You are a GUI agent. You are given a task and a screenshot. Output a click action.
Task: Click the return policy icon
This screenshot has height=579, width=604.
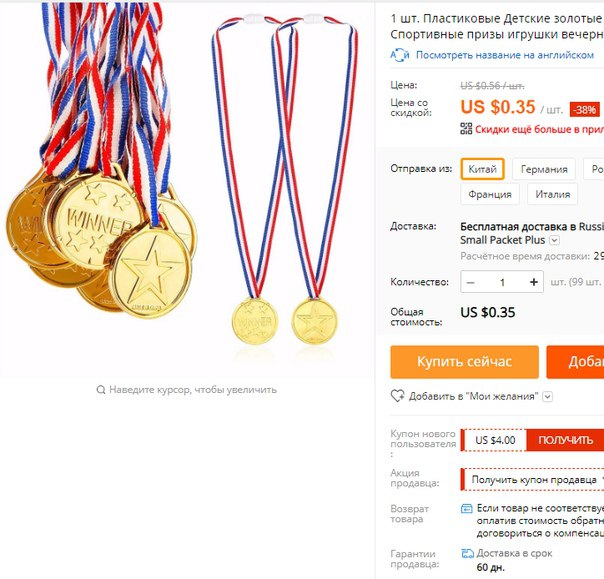click(466, 509)
